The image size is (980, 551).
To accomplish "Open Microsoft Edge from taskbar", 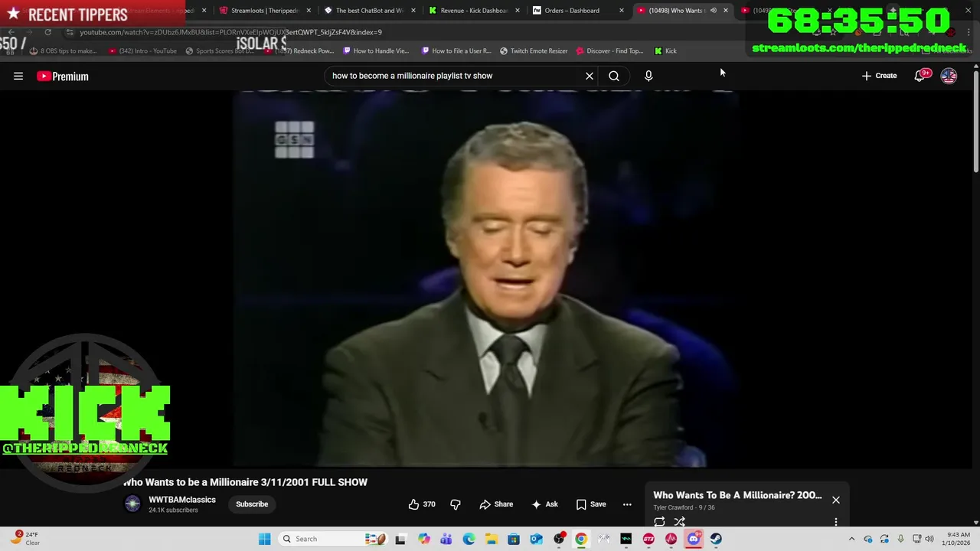I will (469, 539).
